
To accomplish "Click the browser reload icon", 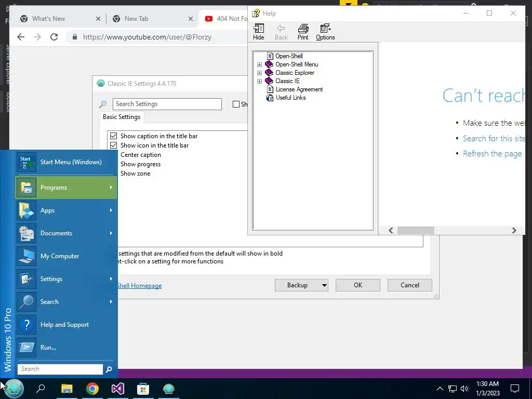I will pos(54,37).
